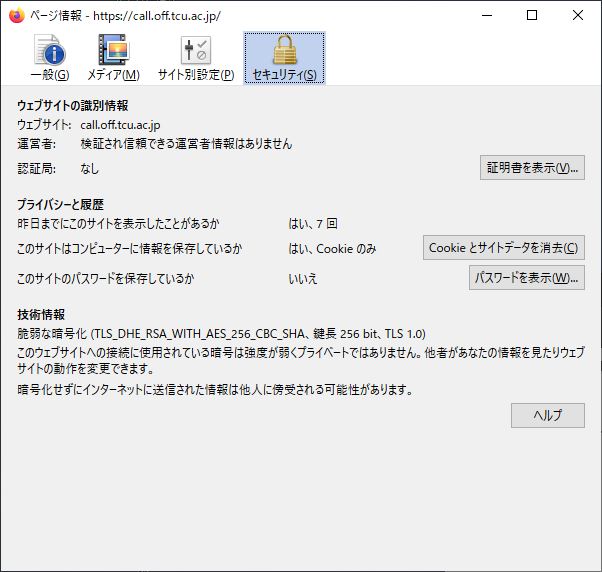Image resolution: width=602 pixels, height=572 pixels.
Task: Maximize the page info window
Action: click(532, 15)
